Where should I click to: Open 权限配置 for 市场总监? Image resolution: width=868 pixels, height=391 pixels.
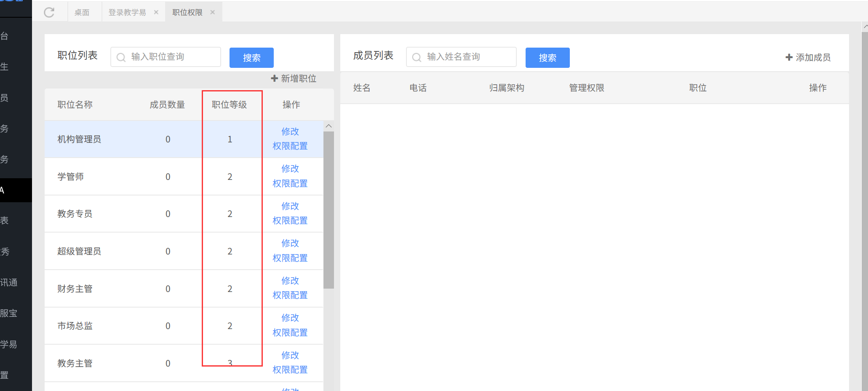click(x=290, y=333)
